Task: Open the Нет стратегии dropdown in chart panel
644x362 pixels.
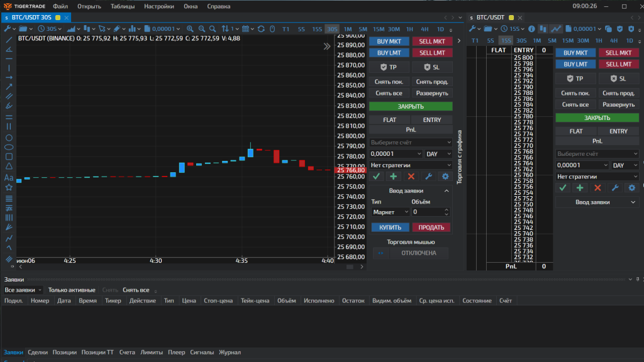Action: tap(411, 165)
